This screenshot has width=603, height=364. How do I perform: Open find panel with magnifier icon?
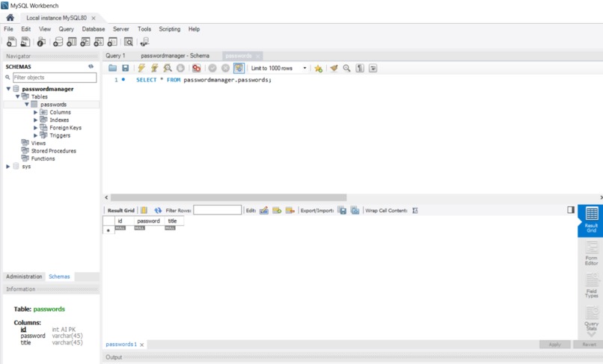(346, 68)
